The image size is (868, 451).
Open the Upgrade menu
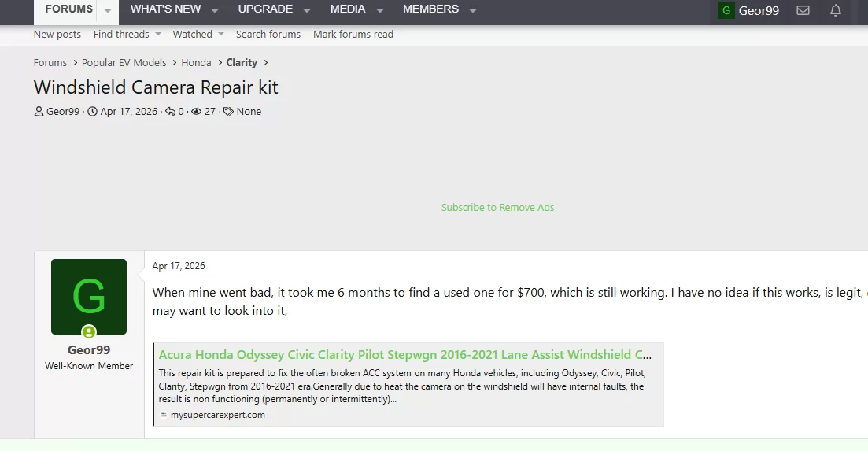click(x=265, y=9)
